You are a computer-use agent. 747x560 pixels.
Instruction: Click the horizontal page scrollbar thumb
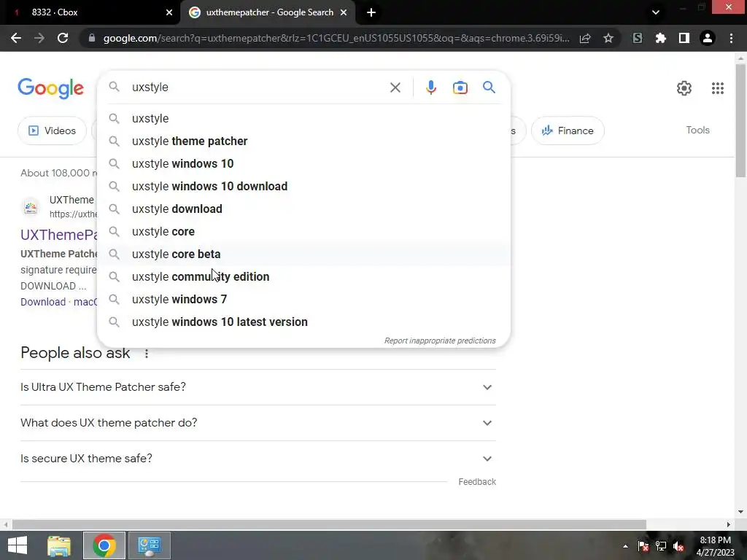point(329,524)
